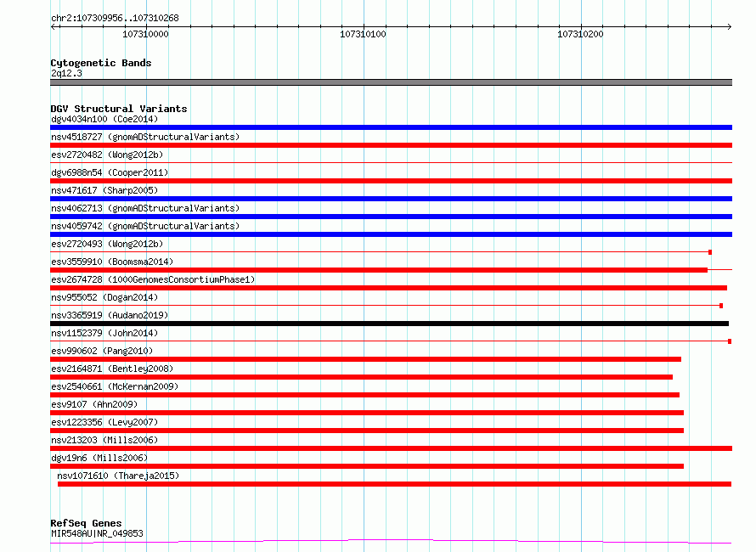Select the 2q12.3 band label
Image resolution: width=756 pixels, height=552 pixels.
(x=66, y=73)
